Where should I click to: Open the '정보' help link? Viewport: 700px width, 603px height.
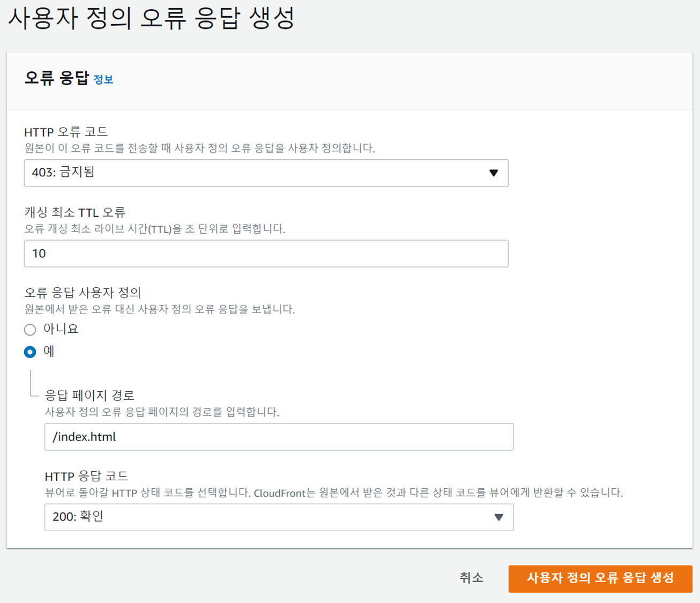click(x=105, y=79)
